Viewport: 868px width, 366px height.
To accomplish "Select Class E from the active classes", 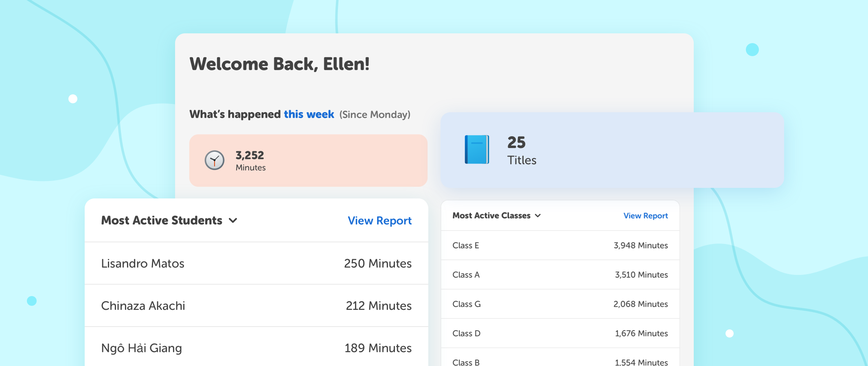I will pyautogui.click(x=466, y=246).
